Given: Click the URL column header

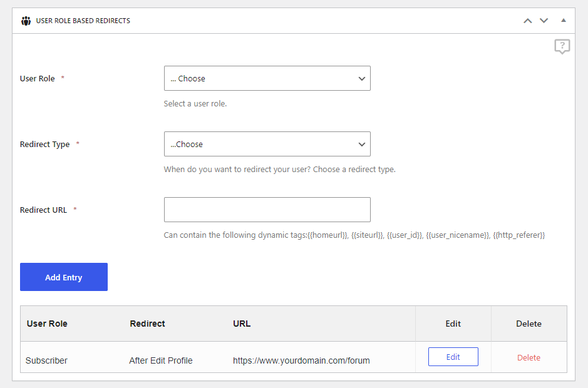Looking at the screenshot, I should pyautogui.click(x=242, y=324).
